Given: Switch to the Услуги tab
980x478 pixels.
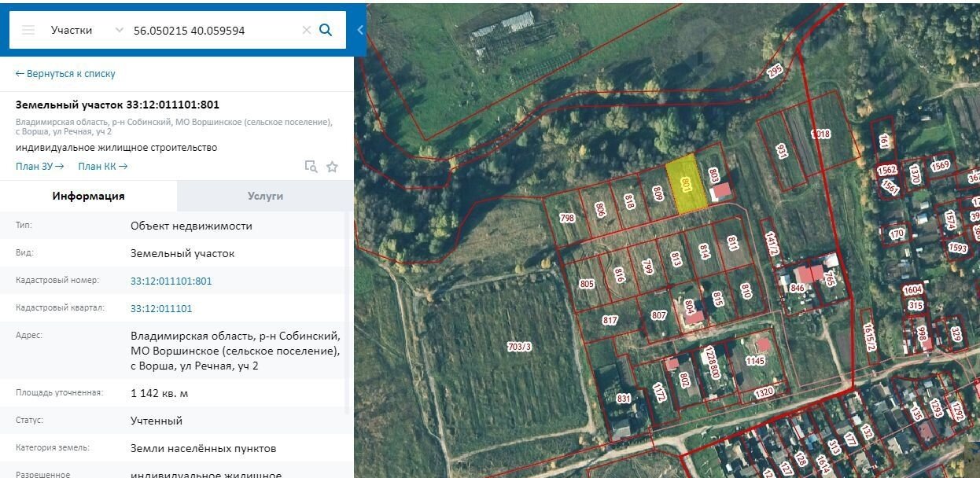Looking at the screenshot, I should 265,196.
